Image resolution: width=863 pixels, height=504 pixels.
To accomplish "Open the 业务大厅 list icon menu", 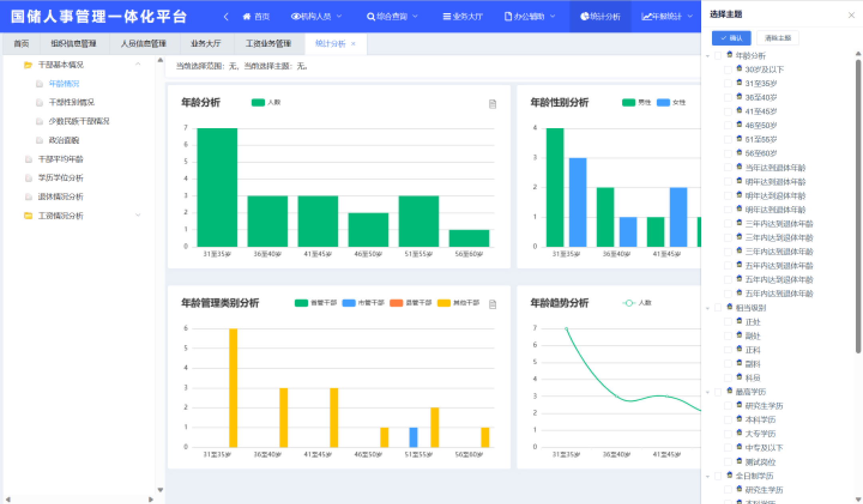I will [447, 16].
